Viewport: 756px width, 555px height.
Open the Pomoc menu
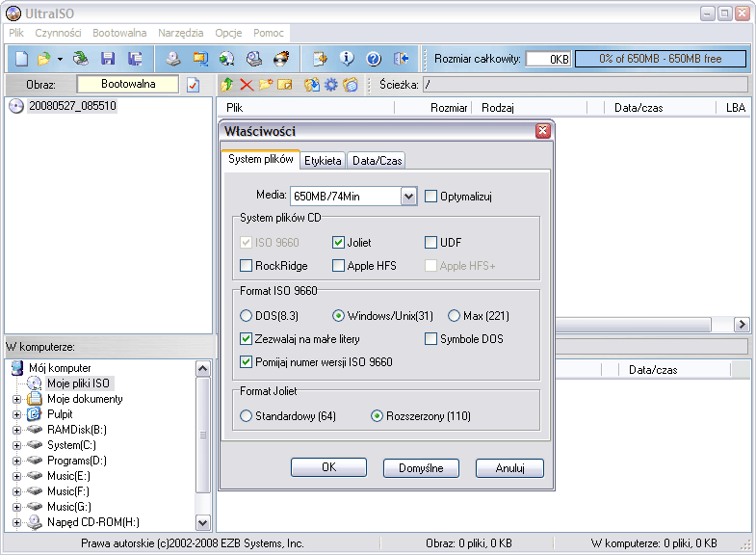click(268, 33)
